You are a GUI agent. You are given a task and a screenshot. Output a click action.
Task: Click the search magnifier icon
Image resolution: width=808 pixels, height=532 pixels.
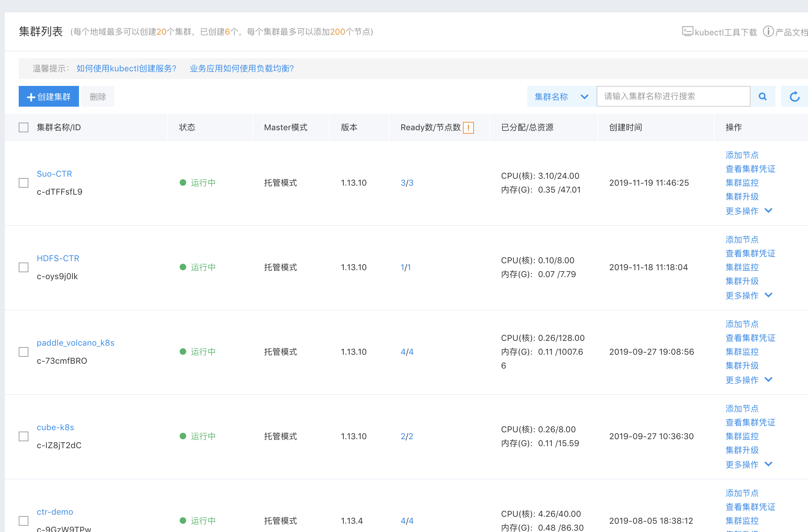763,96
